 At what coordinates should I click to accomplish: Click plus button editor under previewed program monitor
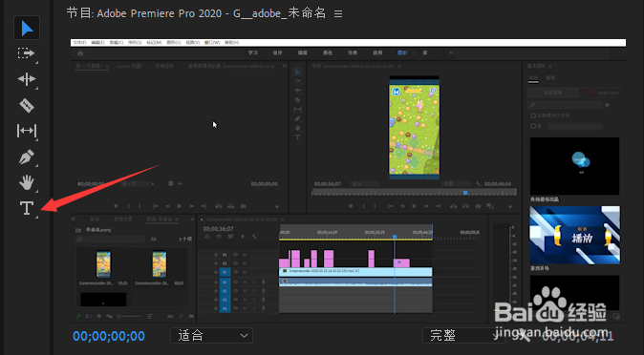[x=510, y=207]
